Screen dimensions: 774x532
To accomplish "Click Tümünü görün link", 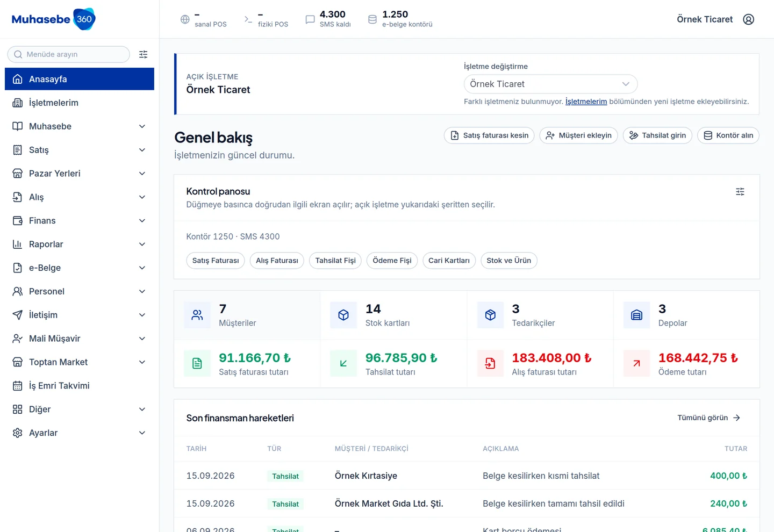I will pos(709,418).
